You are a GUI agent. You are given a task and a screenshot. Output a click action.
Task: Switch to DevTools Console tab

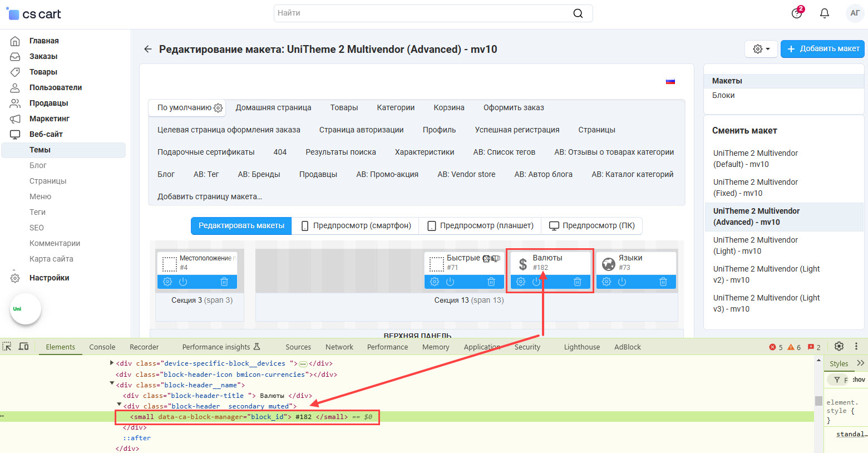tap(102, 347)
